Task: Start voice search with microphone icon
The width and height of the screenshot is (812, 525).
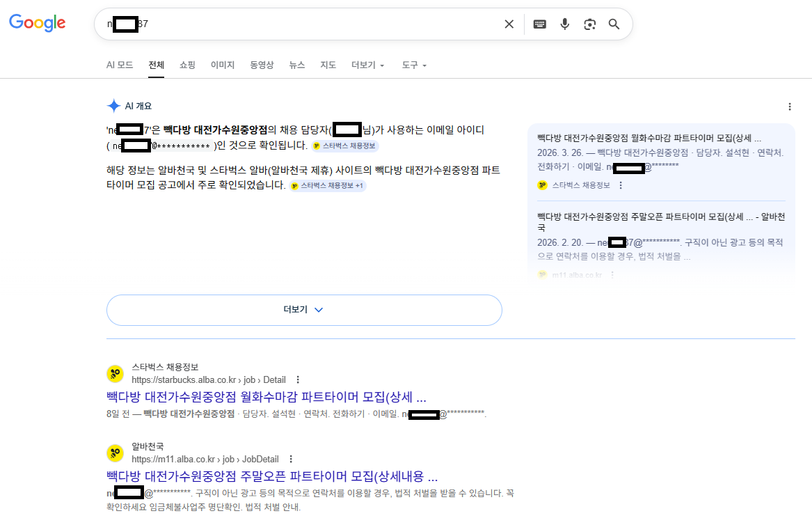Action: click(565, 24)
